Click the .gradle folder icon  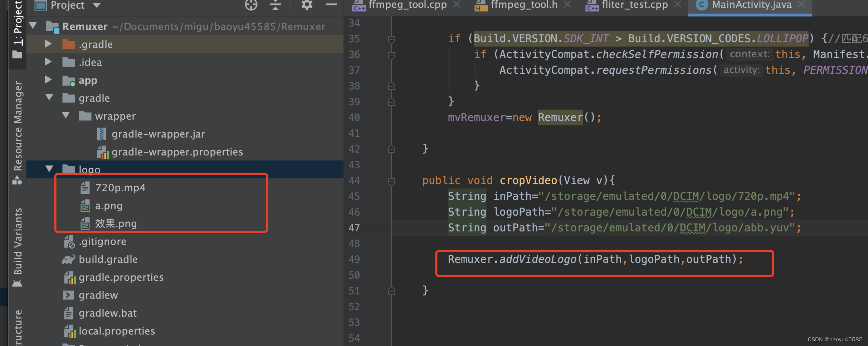click(x=68, y=44)
